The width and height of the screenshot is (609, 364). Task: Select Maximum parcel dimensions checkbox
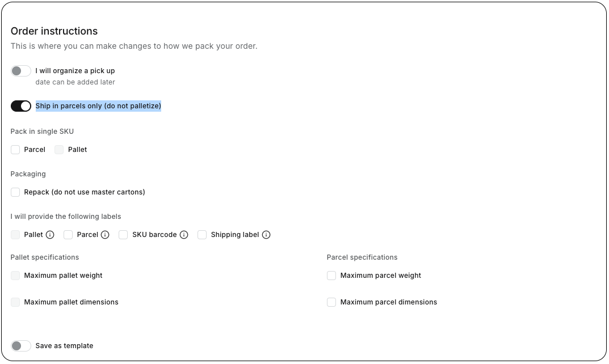coord(331,302)
